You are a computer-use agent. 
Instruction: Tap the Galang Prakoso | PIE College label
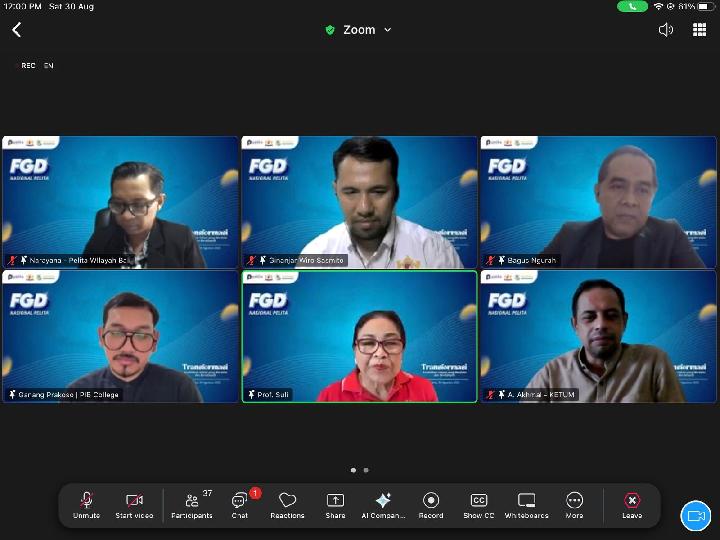tap(68, 394)
